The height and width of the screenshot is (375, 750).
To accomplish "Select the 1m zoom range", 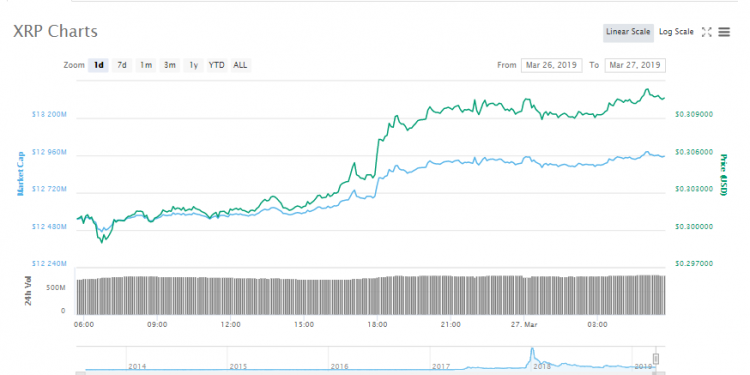I will click(x=146, y=65).
